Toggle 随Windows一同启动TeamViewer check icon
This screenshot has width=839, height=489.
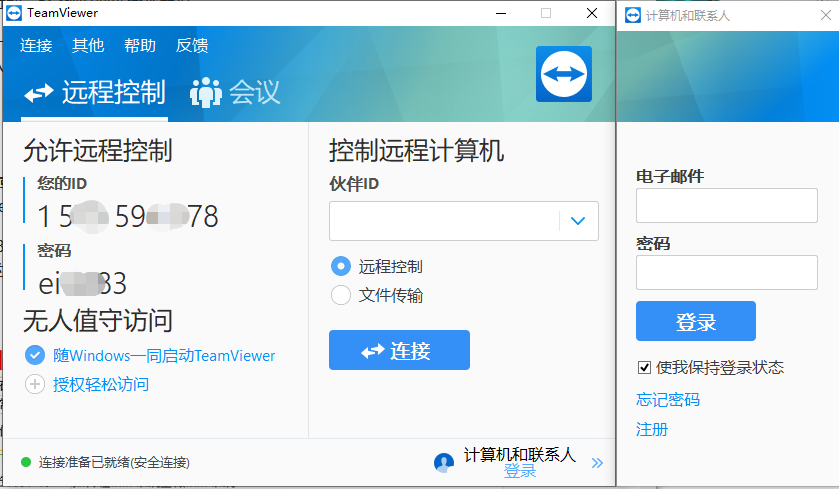(x=35, y=355)
